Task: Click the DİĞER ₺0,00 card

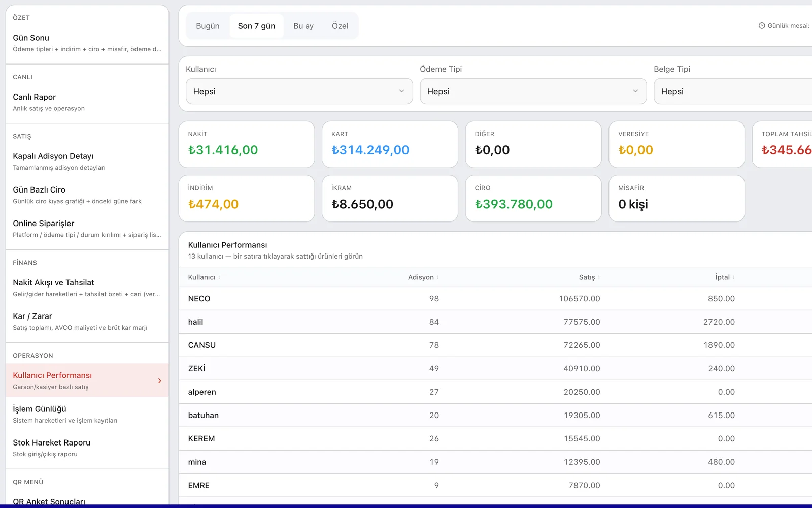Action: click(x=533, y=144)
